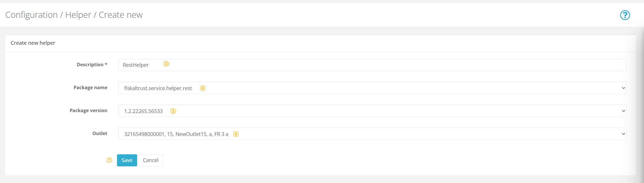644x183 pixels.
Task: Click the Package version label
Action: pyautogui.click(x=88, y=110)
